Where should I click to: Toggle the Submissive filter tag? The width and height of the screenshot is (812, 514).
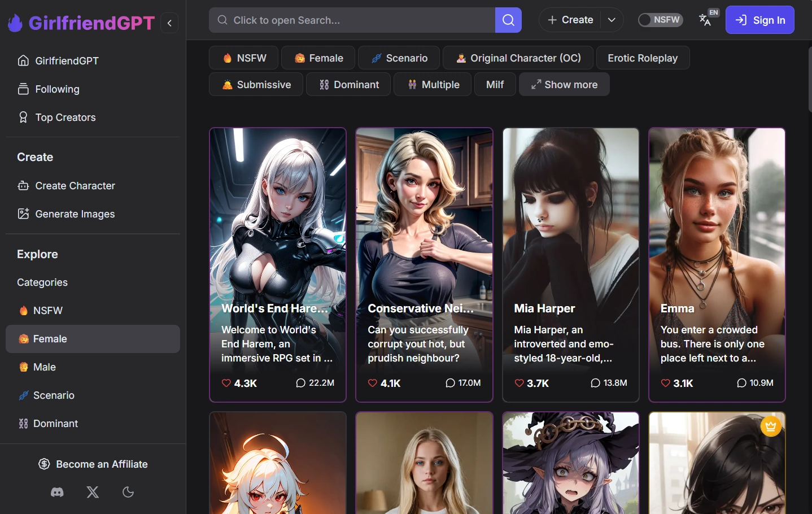tap(256, 85)
